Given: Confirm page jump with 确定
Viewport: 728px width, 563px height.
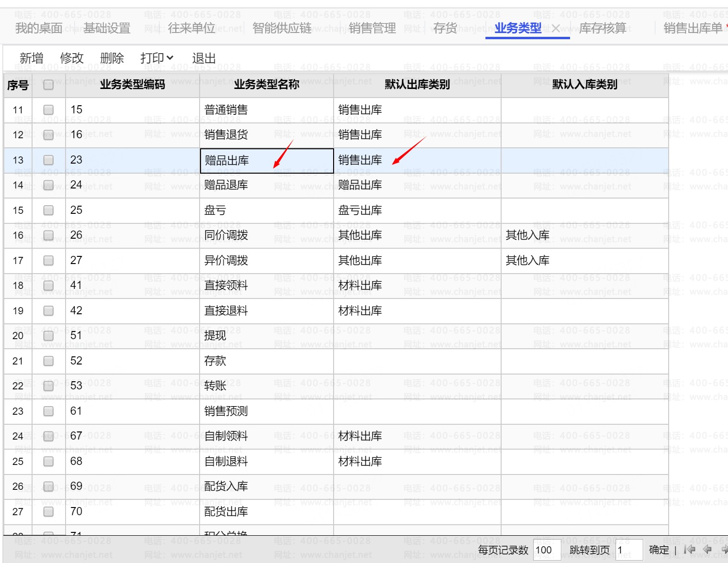Looking at the screenshot, I should point(659,550).
